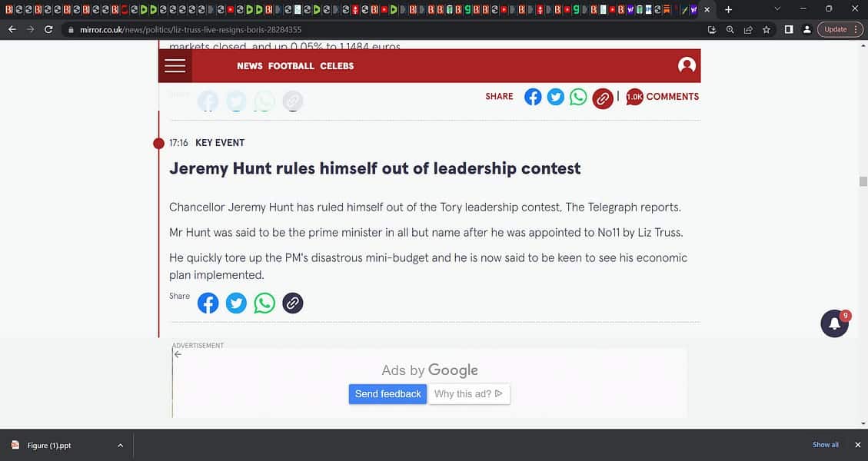This screenshot has height=461, width=868.
Task: Click the Send feedback button
Action: tap(387, 394)
